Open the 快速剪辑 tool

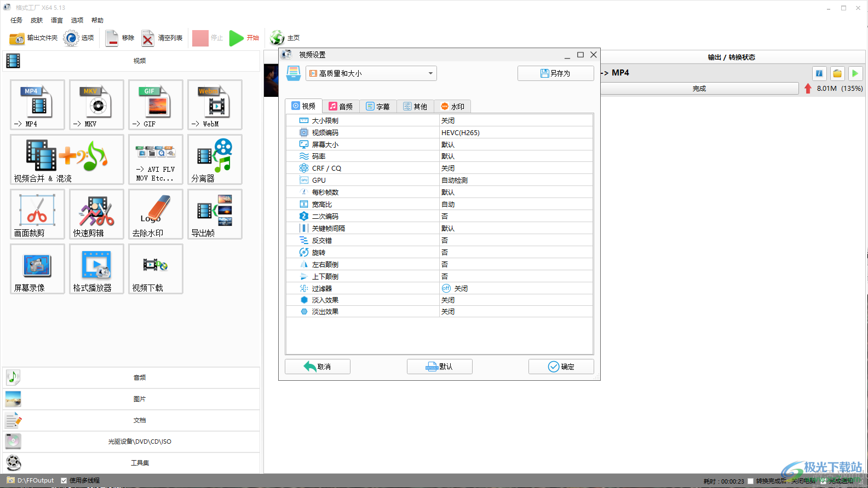pyautogui.click(x=96, y=214)
